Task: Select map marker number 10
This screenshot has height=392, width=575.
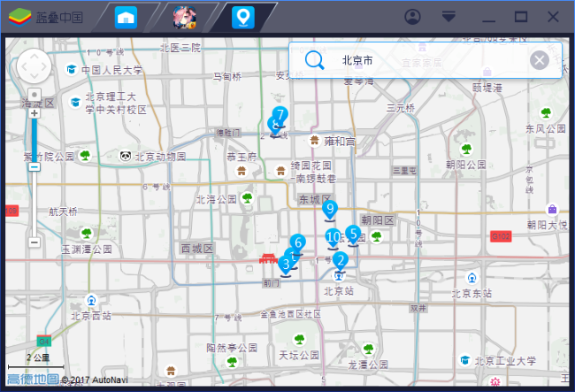Action: [x=333, y=238]
